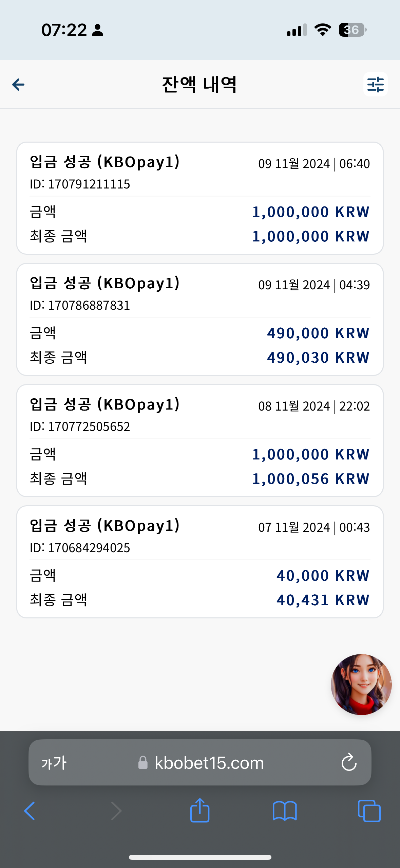Open the deposit record ID 170786887831

(x=200, y=319)
